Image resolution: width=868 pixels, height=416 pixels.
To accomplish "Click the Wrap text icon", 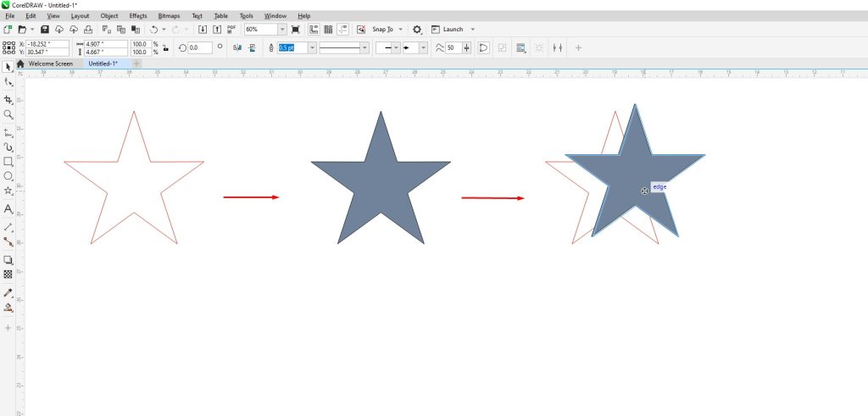I will click(x=521, y=48).
